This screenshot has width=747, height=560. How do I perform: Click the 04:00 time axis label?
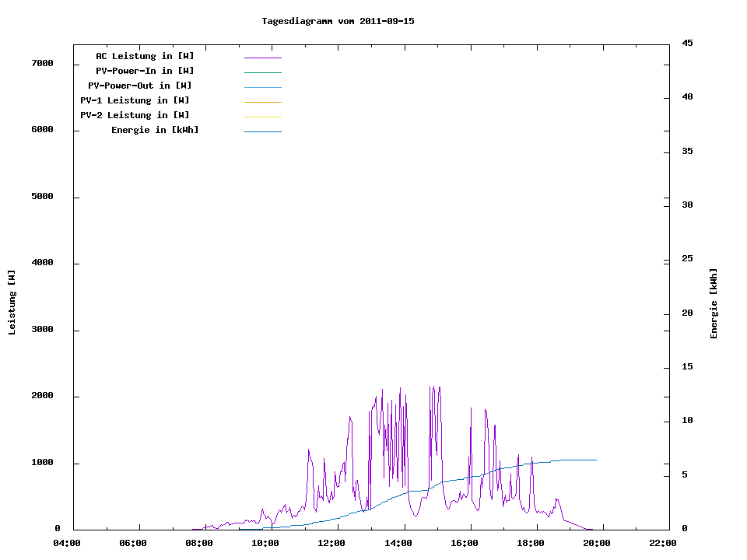point(66,543)
